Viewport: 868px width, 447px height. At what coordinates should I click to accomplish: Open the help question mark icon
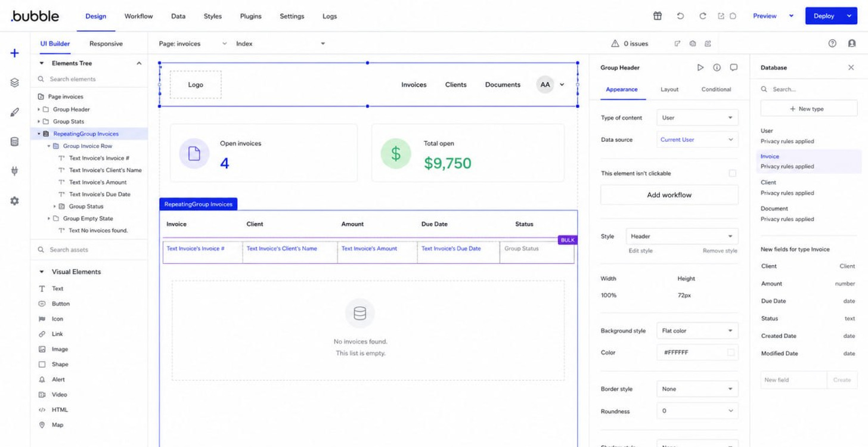833,44
